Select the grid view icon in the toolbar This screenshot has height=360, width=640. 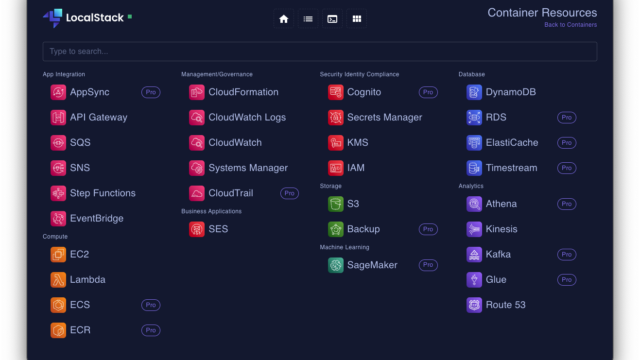tap(357, 19)
